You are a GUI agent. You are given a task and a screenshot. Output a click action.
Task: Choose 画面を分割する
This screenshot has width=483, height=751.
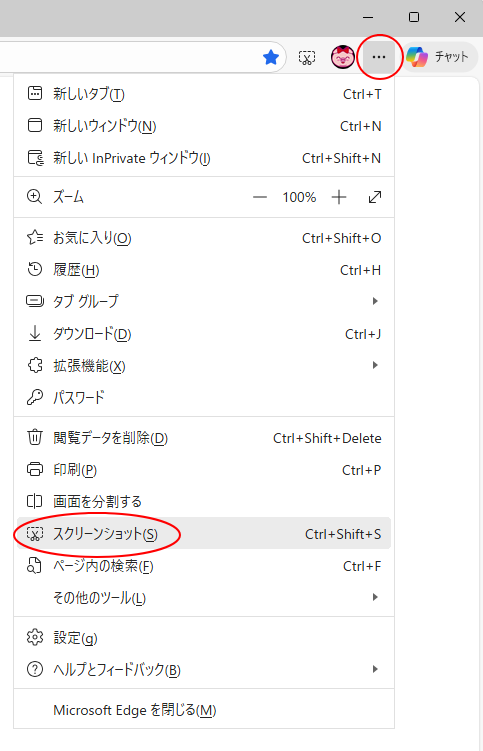(x=204, y=502)
